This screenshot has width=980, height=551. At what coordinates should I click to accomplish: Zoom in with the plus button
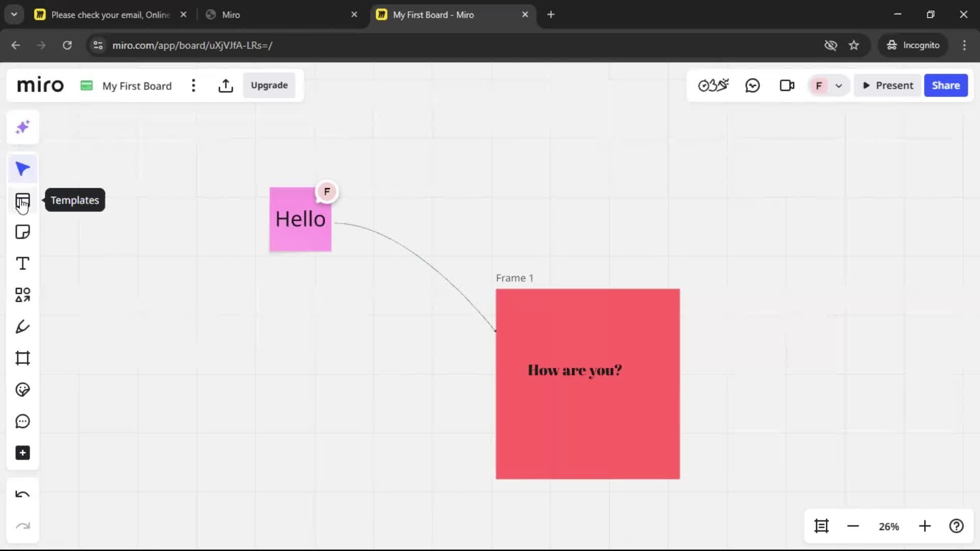pos(925,526)
